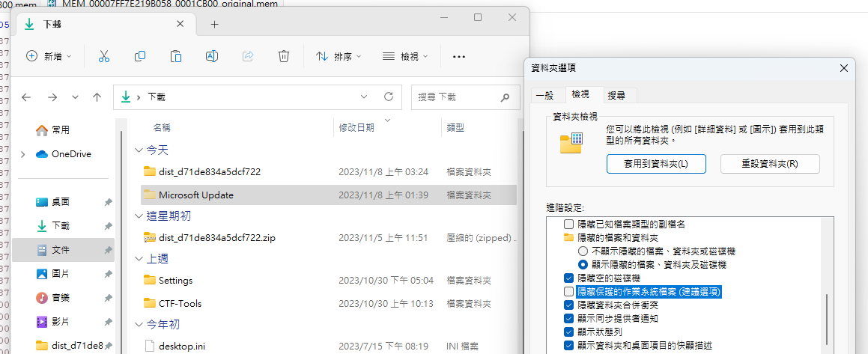The image size is (868, 354).
Task: Collapse the 今年初 group
Action: point(139,324)
